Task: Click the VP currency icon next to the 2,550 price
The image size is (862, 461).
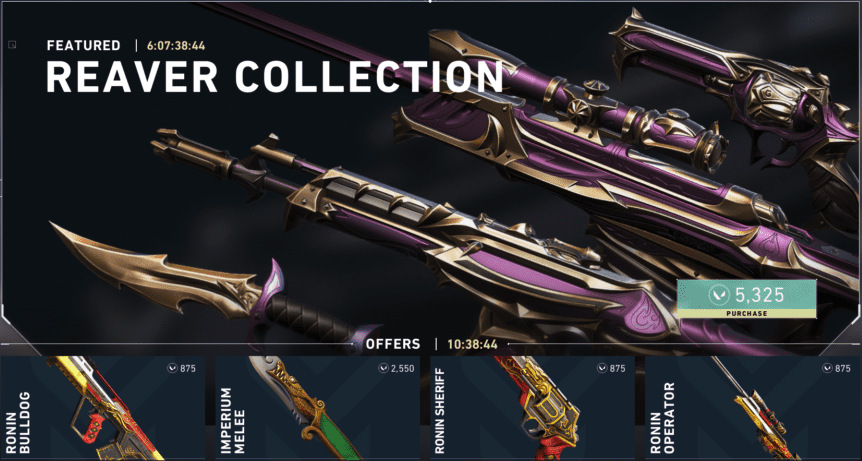Action: [x=383, y=369]
